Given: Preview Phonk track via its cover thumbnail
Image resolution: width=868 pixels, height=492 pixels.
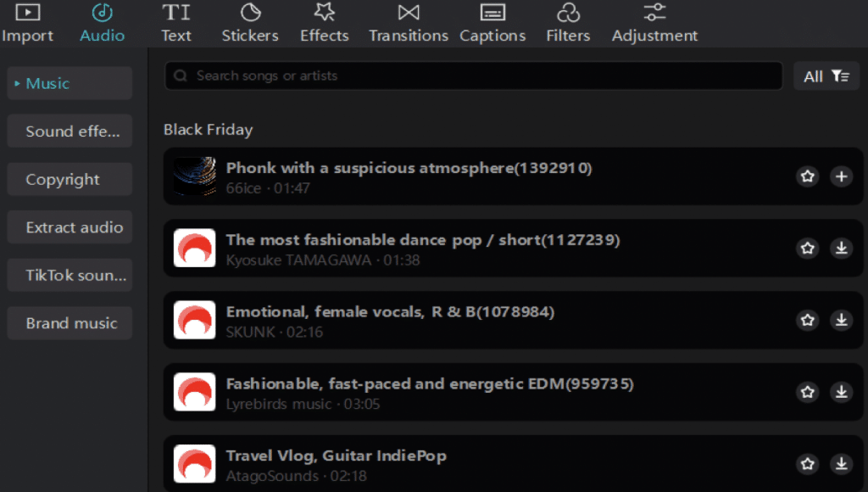Looking at the screenshot, I should tap(194, 176).
